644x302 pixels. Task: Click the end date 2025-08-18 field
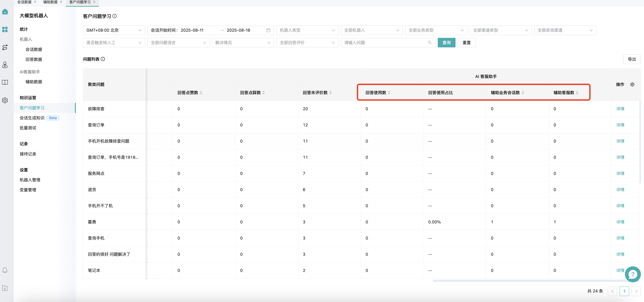238,30
